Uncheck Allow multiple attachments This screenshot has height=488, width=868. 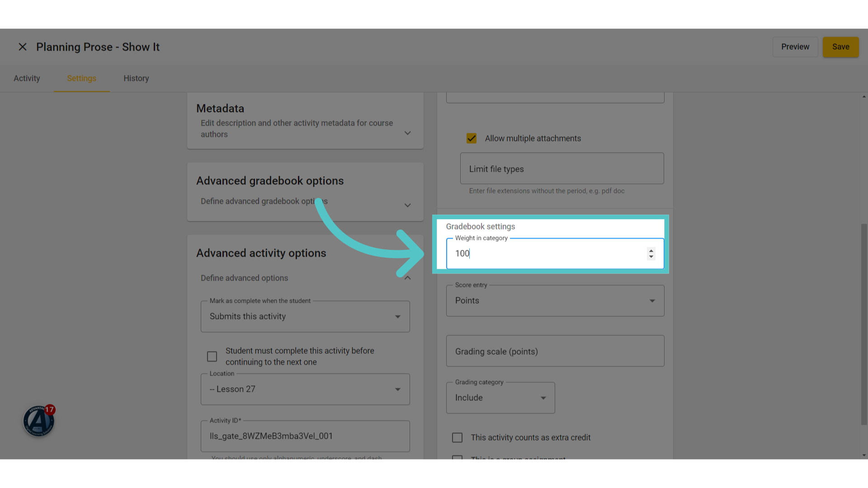click(x=472, y=138)
